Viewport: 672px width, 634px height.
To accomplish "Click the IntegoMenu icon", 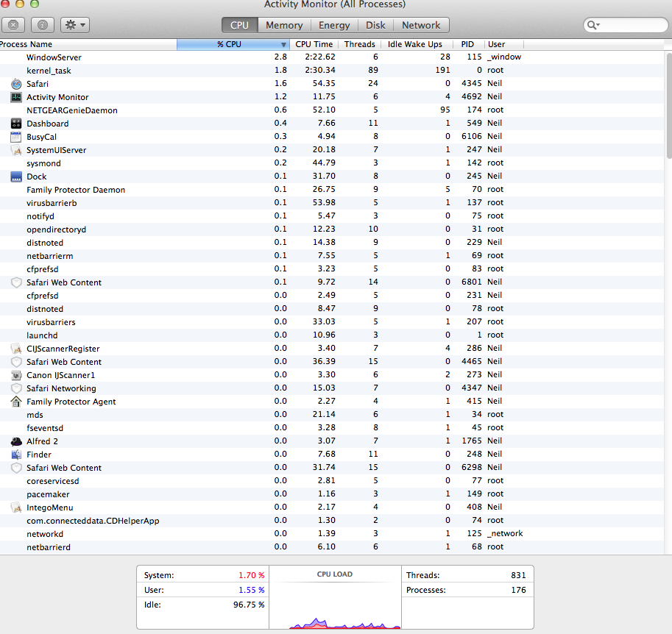I will [16, 507].
